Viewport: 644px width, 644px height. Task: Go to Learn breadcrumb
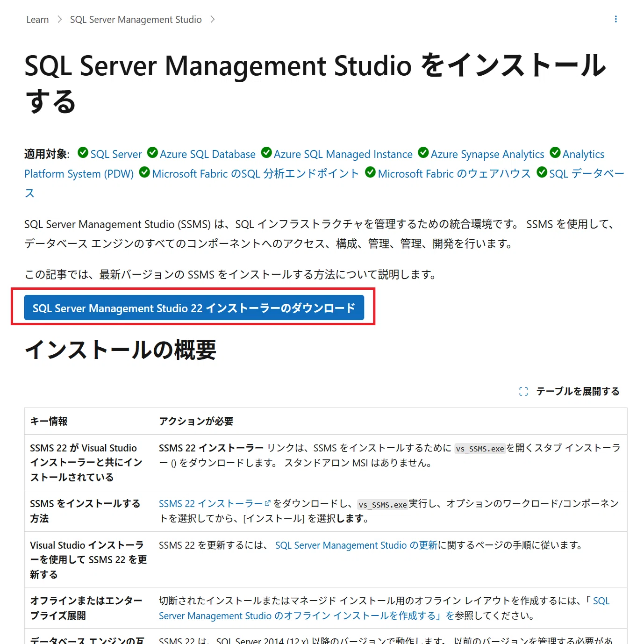37,20
